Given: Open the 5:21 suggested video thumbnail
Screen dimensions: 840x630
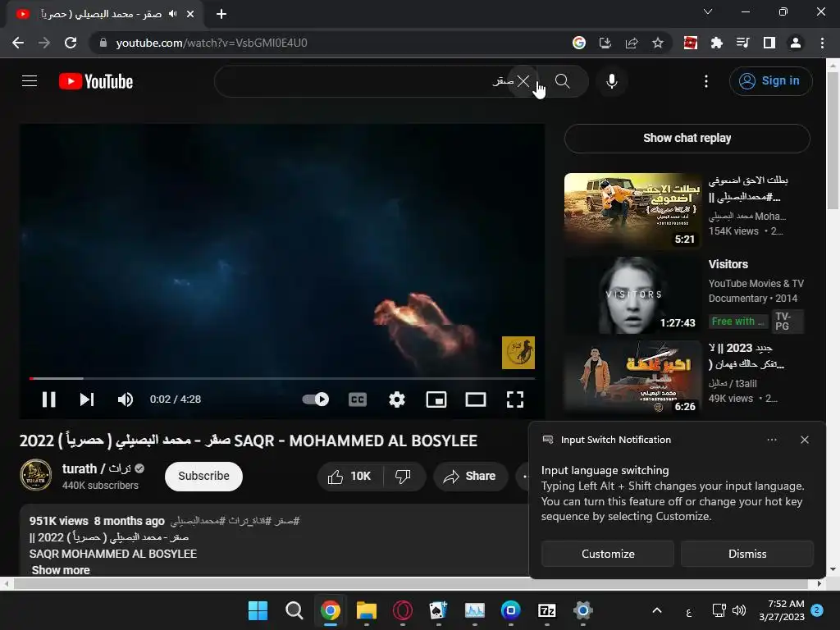Looking at the screenshot, I should (632, 211).
